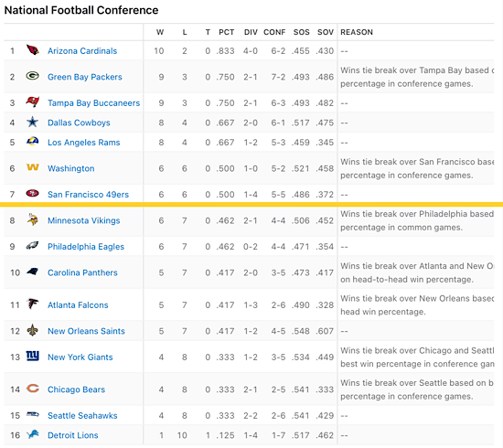Open the Atlanta Falcons team link
The width and height of the screenshot is (503, 448).
coord(78,305)
